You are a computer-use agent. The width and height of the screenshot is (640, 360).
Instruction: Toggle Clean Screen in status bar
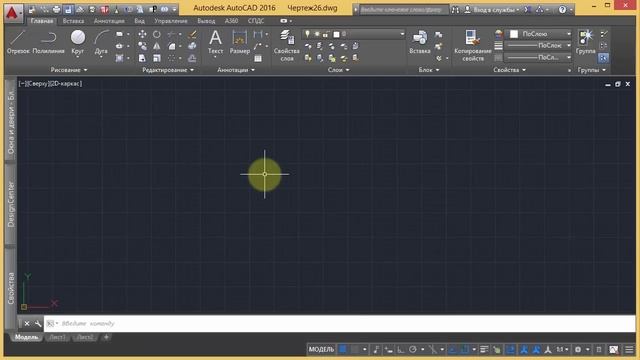(x=613, y=349)
